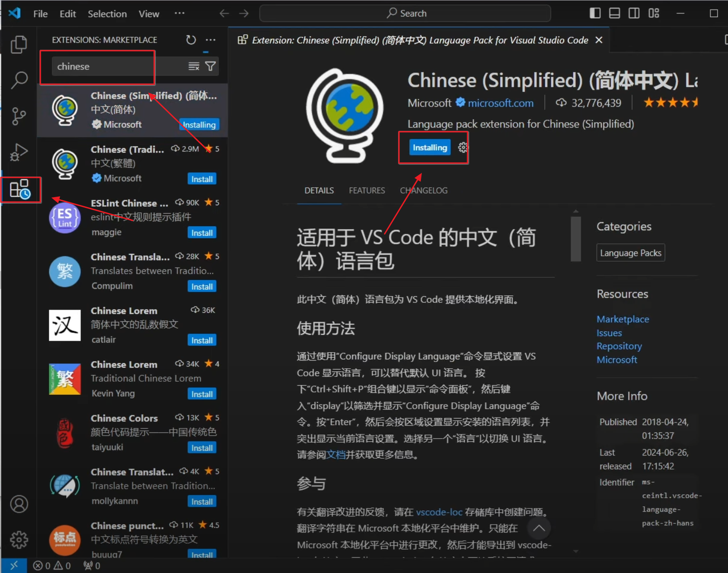
Task: Open the extensions filter dropdown
Action: coord(210,66)
